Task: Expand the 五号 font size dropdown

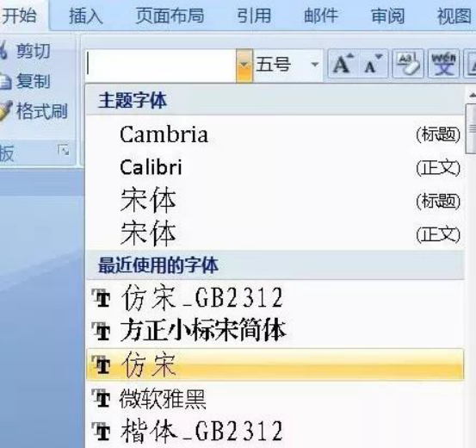Action: [x=315, y=65]
